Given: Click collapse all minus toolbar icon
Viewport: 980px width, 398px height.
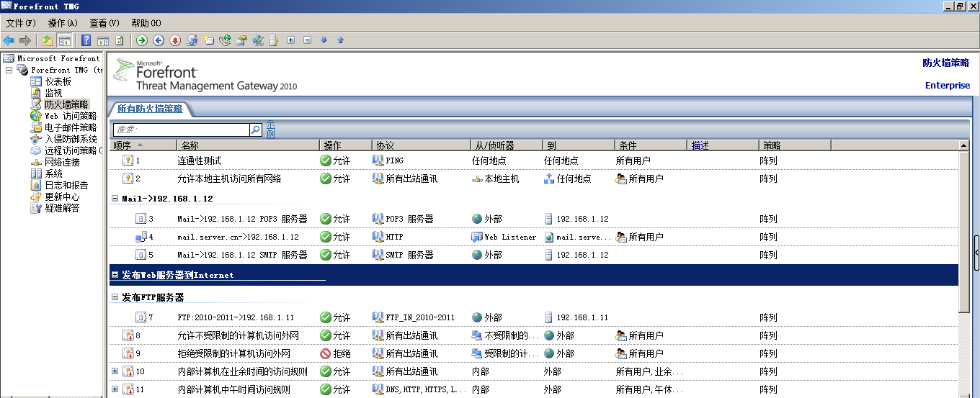Looking at the screenshot, I should [307, 40].
